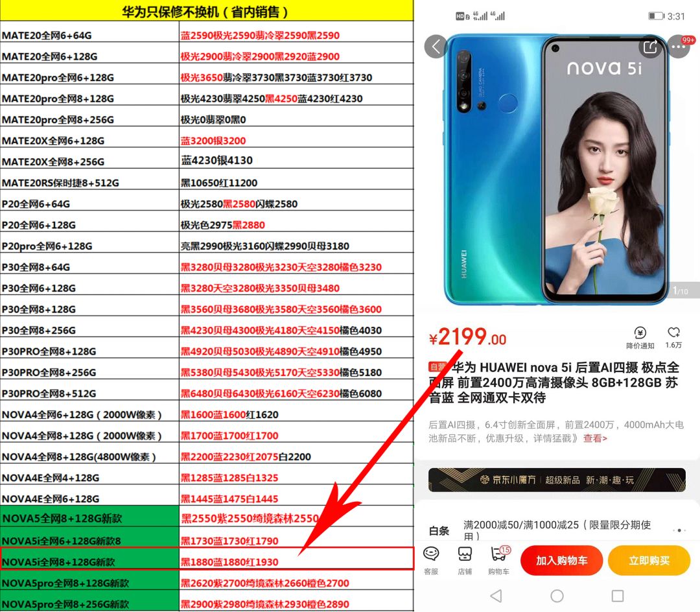
Task: Tap the Android home circle button
Action: pos(557,596)
